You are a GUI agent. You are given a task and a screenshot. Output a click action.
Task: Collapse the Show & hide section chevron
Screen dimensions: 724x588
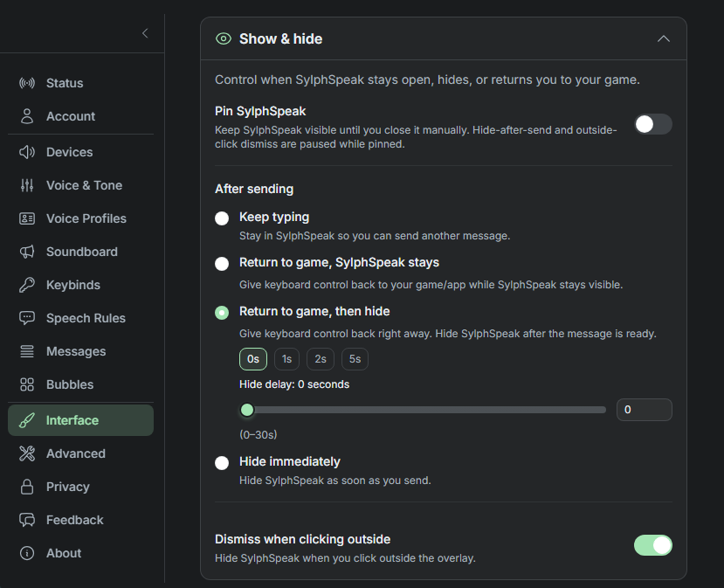tap(664, 38)
